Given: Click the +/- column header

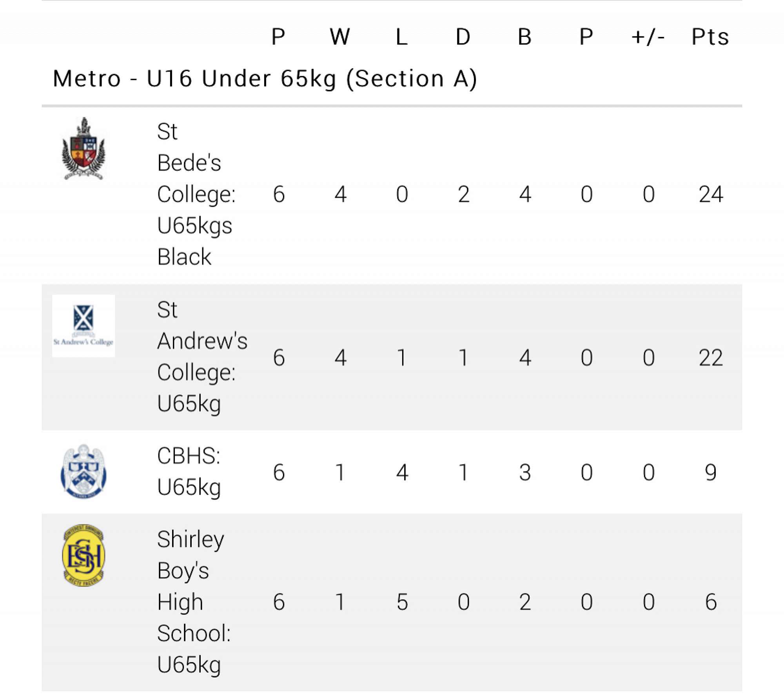Looking at the screenshot, I should [648, 37].
